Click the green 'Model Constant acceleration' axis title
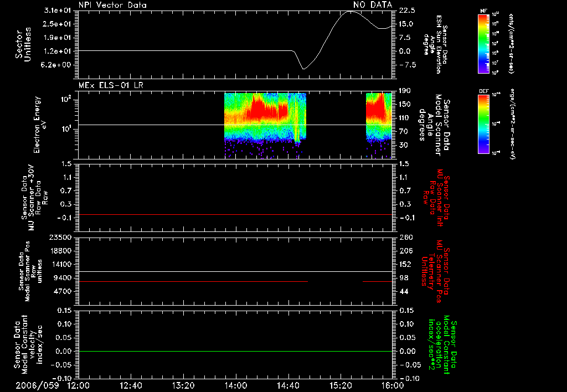This screenshot has height=392, width=567. (x=442, y=344)
